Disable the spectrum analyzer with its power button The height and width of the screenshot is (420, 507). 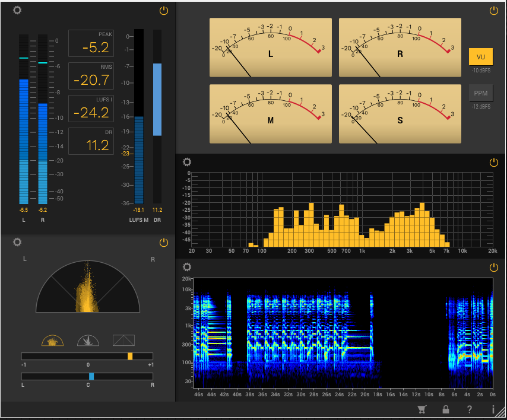[x=493, y=162]
